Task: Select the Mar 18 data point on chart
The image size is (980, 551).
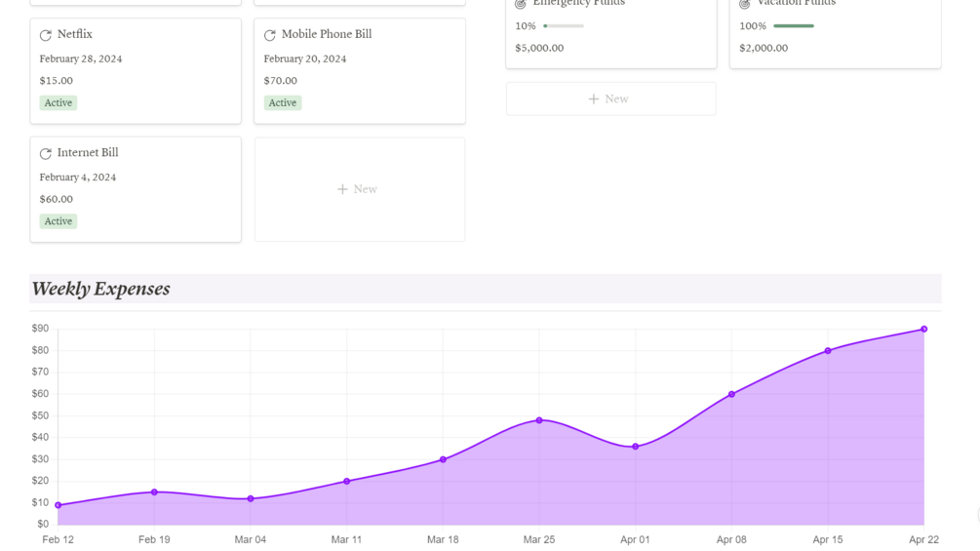Action: pos(443,459)
